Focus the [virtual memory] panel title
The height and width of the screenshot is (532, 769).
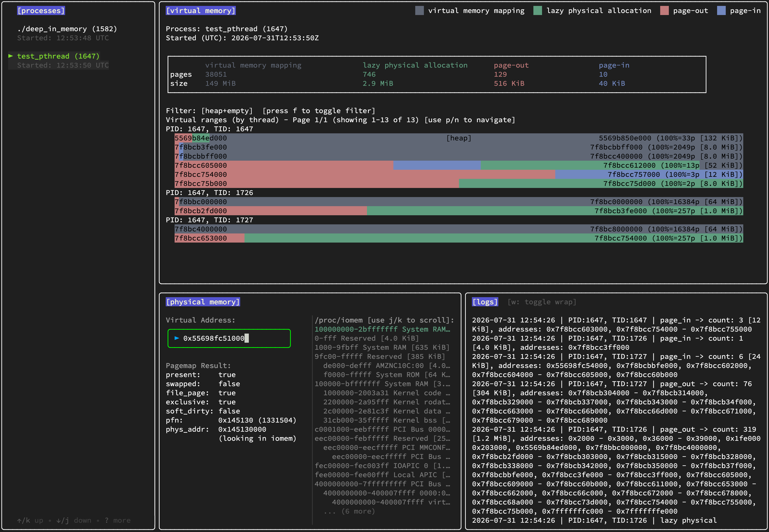coord(201,11)
